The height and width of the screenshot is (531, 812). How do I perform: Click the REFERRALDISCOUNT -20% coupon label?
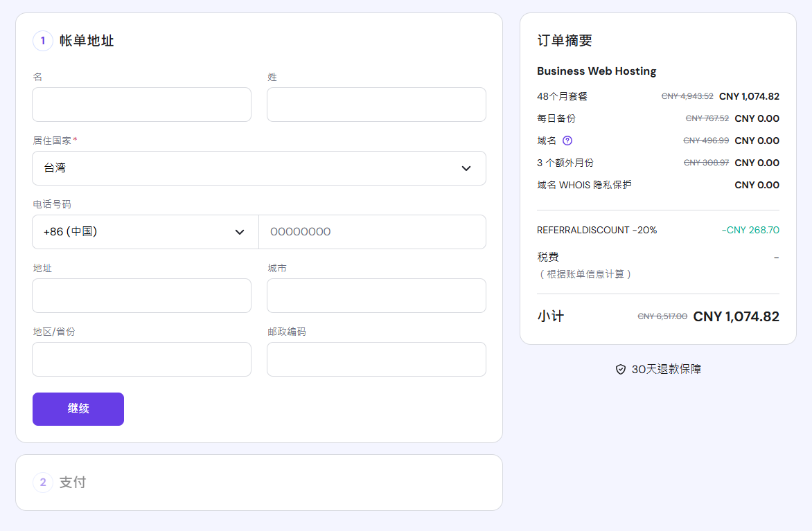tap(597, 230)
